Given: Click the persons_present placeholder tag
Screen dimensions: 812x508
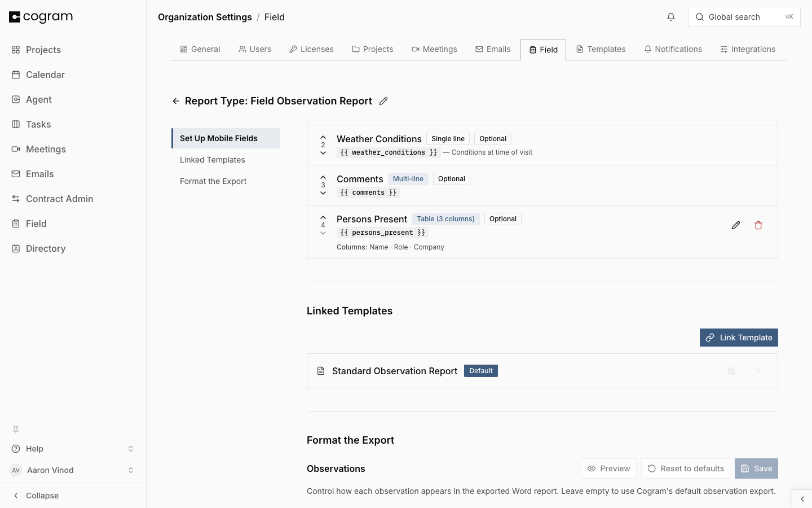Looking at the screenshot, I should click(x=382, y=233).
